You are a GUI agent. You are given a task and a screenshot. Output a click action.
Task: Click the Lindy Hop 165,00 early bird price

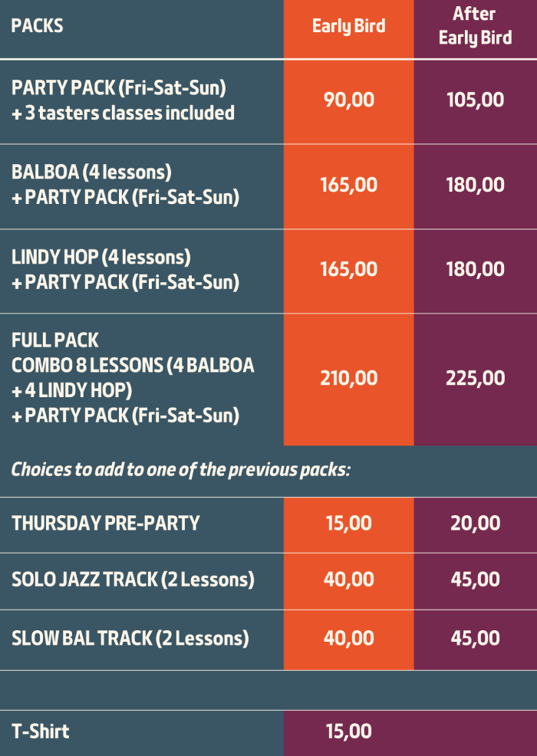click(348, 269)
